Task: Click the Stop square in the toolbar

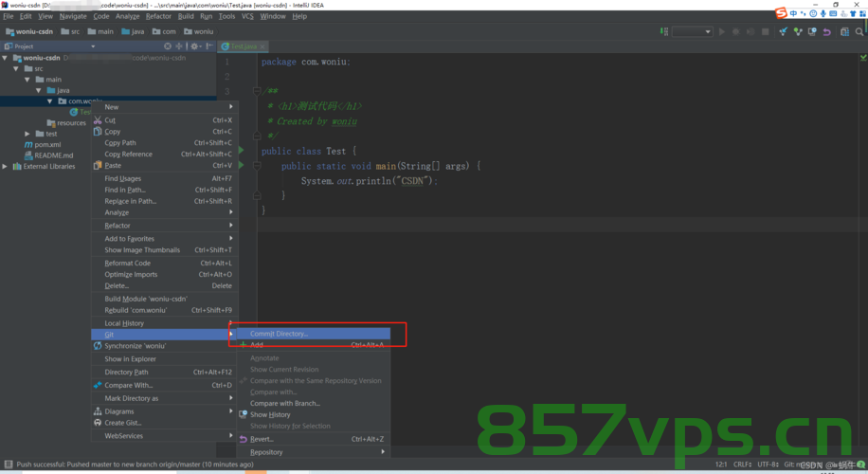Action: pos(765,31)
